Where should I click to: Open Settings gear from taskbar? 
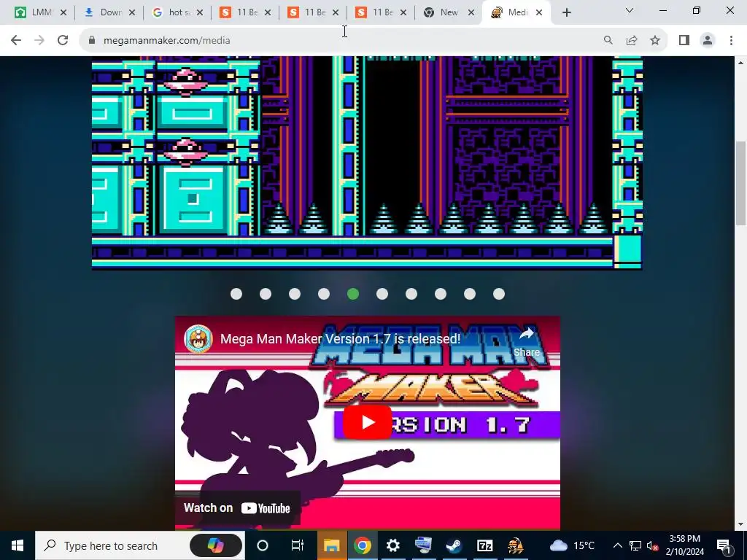pyautogui.click(x=392, y=545)
